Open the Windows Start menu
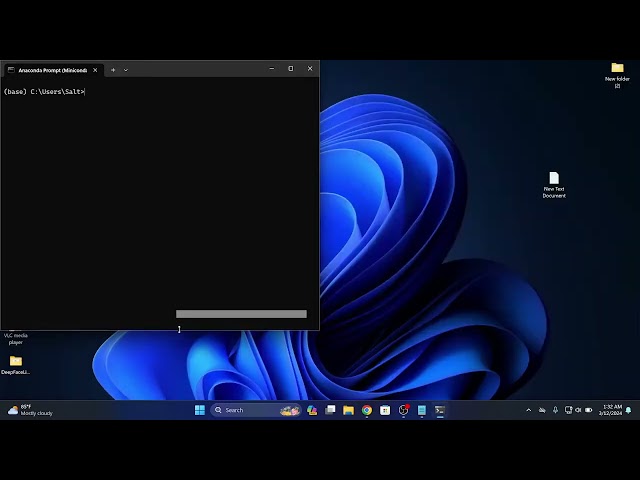This screenshot has height=480, width=640. 200,410
